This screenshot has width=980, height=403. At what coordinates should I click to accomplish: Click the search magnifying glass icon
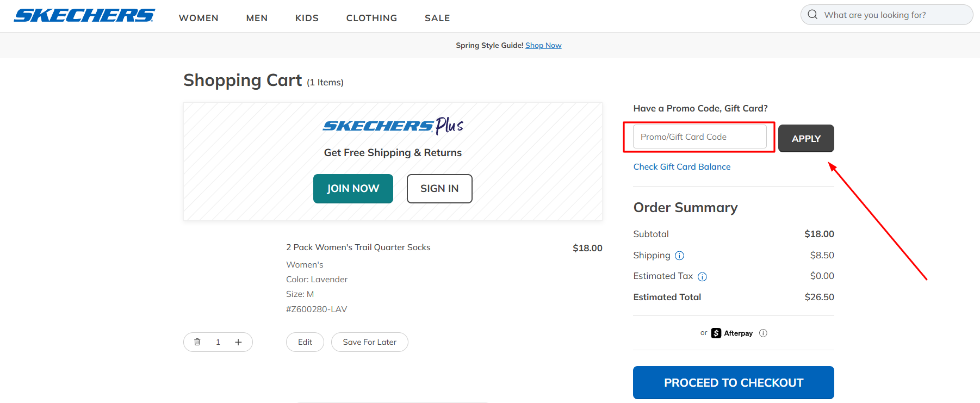[812, 14]
